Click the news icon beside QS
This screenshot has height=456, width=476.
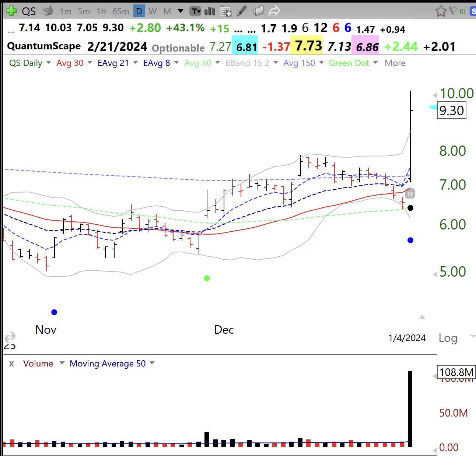(48, 11)
